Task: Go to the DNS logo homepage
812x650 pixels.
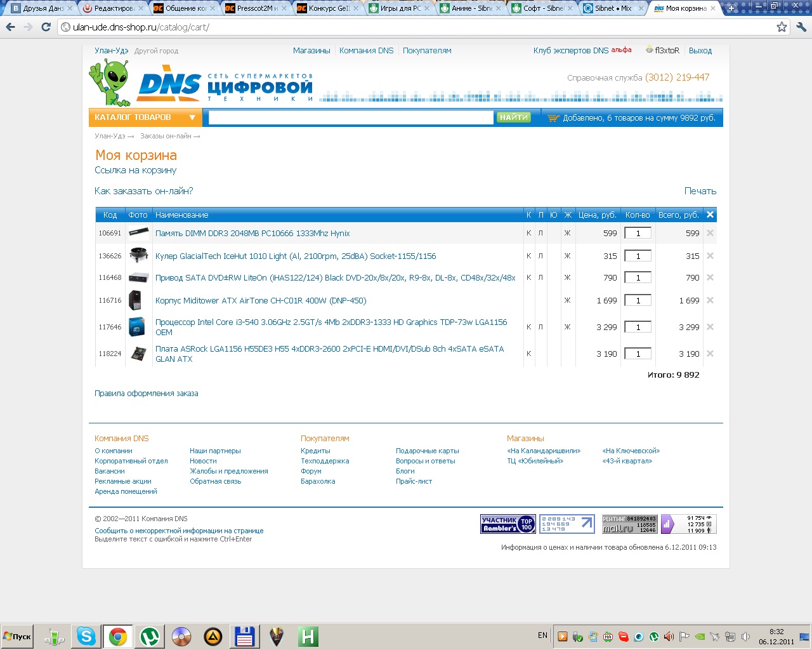Action: [x=169, y=83]
